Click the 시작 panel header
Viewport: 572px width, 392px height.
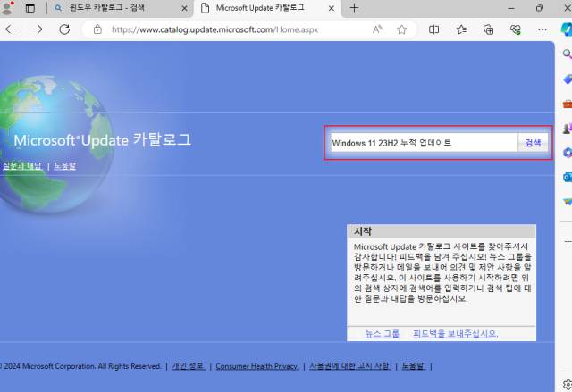coord(442,231)
